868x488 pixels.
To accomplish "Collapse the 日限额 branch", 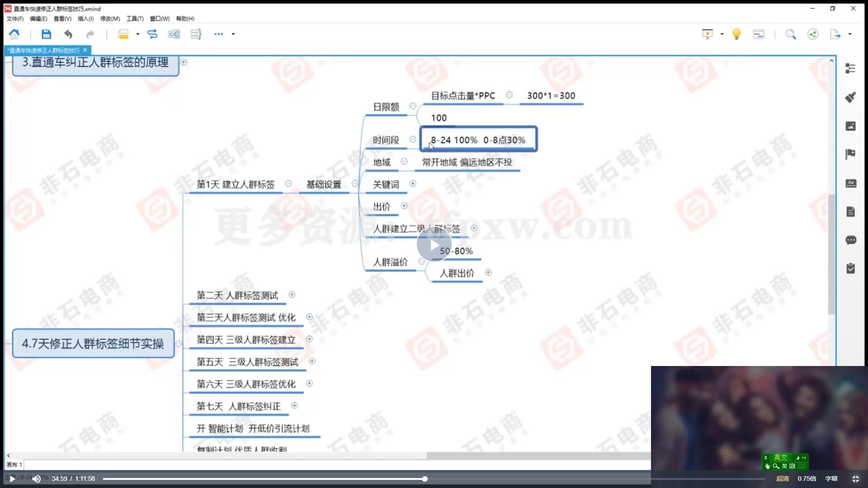I will tap(413, 106).
